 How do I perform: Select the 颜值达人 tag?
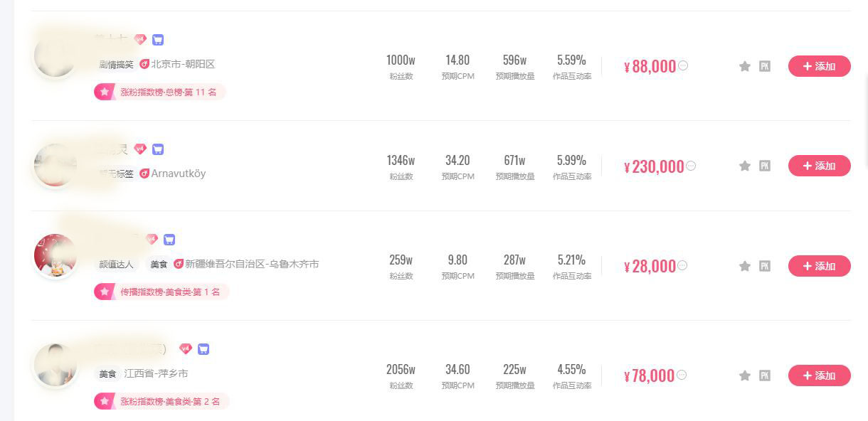point(116,264)
